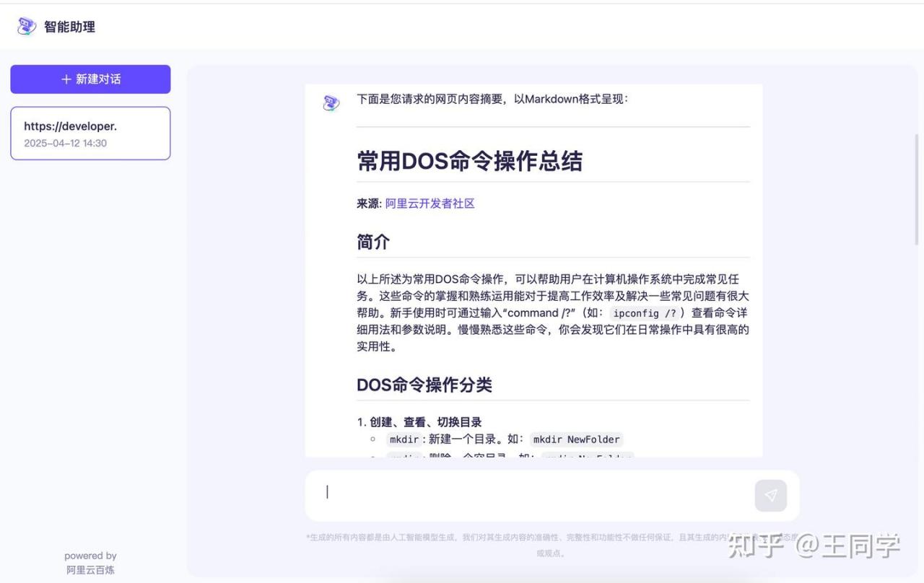Click the 下面是您请求的网页内容摘要 intro line
This screenshot has width=924, height=583.
click(x=492, y=99)
